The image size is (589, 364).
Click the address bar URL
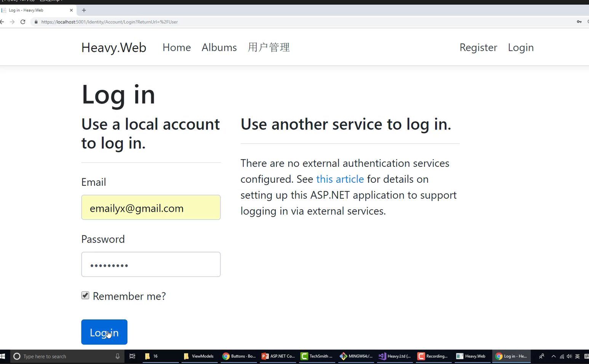pos(109,22)
